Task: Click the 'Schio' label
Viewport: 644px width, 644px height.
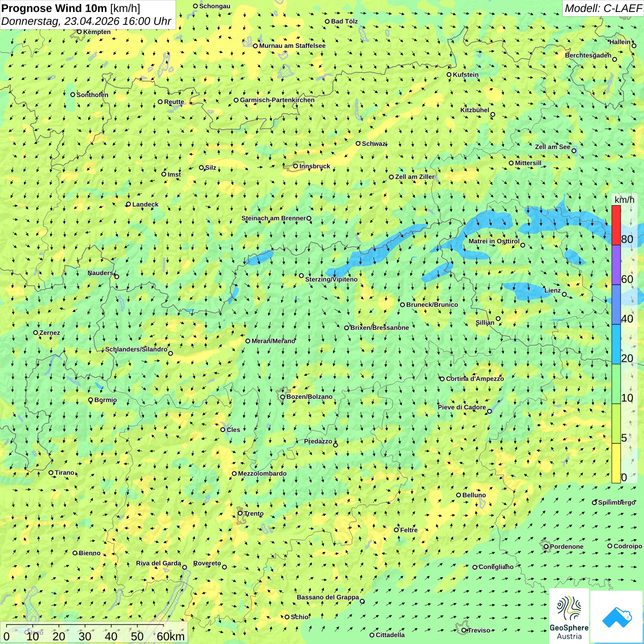Action: 299,617
